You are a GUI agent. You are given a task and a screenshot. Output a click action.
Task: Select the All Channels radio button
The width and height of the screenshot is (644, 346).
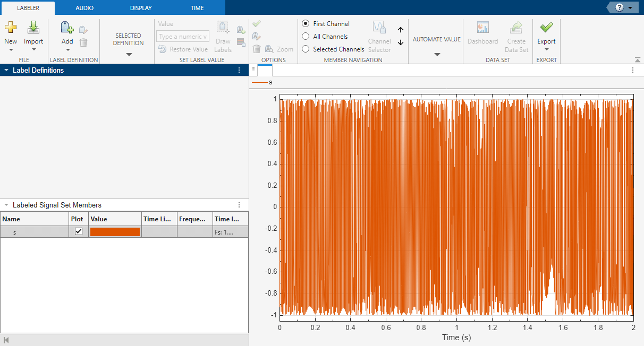(306, 36)
